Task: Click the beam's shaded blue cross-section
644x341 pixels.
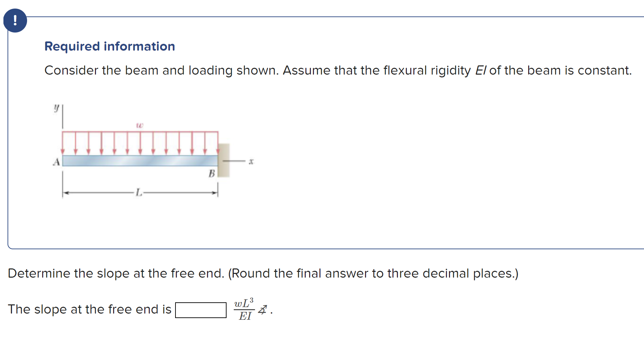Action: [141, 161]
